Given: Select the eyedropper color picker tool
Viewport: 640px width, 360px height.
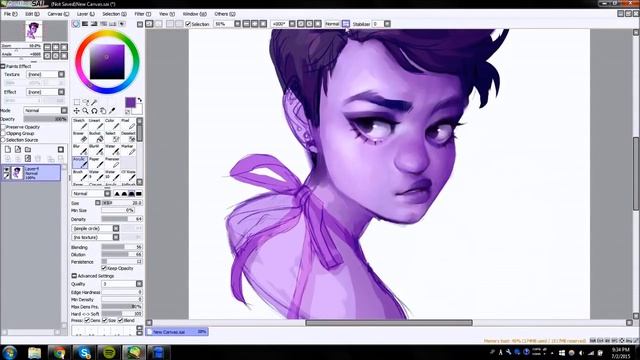Looking at the screenshot, I should [x=112, y=111].
